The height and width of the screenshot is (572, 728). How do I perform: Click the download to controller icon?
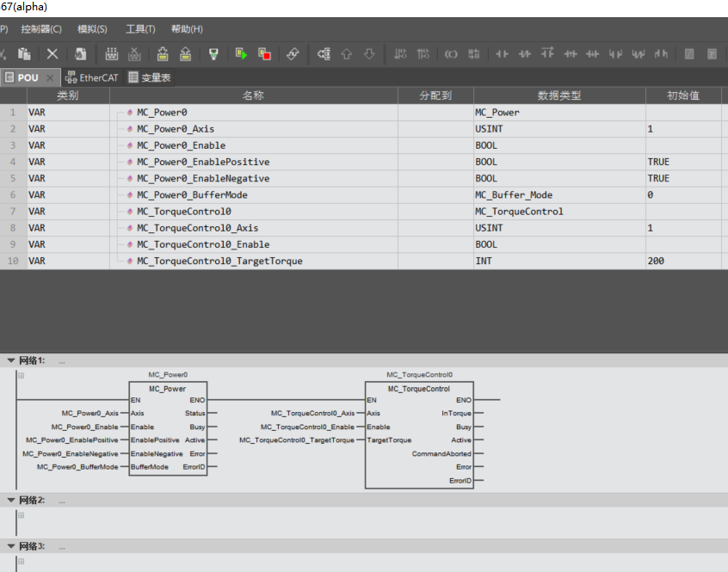(163, 53)
